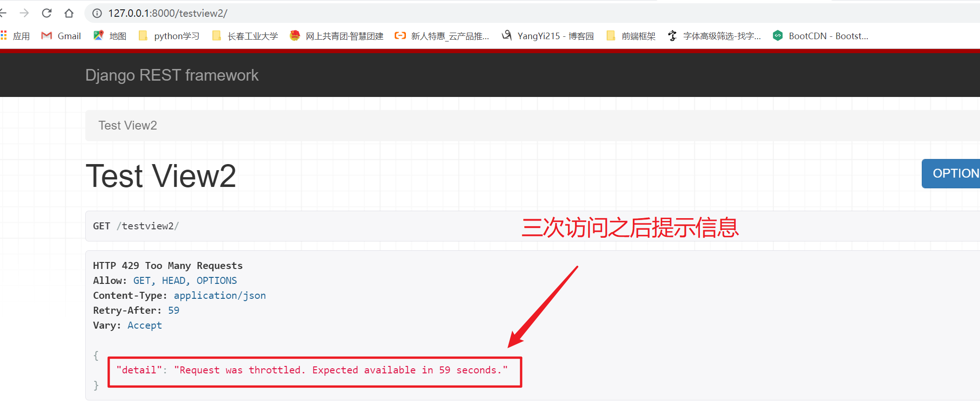
Task: Click the Gmail envelope icon
Action: point(47,36)
